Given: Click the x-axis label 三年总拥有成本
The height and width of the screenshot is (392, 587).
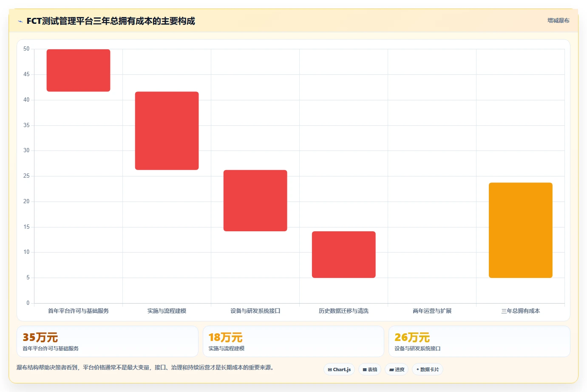Looking at the screenshot, I should pyautogui.click(x=520, y=311).
